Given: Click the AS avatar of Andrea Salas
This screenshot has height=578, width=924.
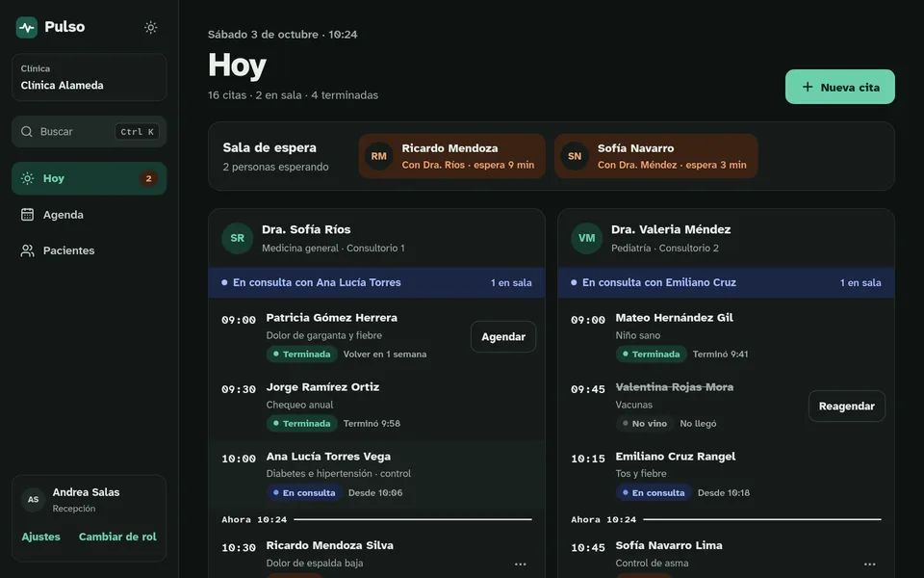Looking at the screenshot, I should [x=34, y=500].
